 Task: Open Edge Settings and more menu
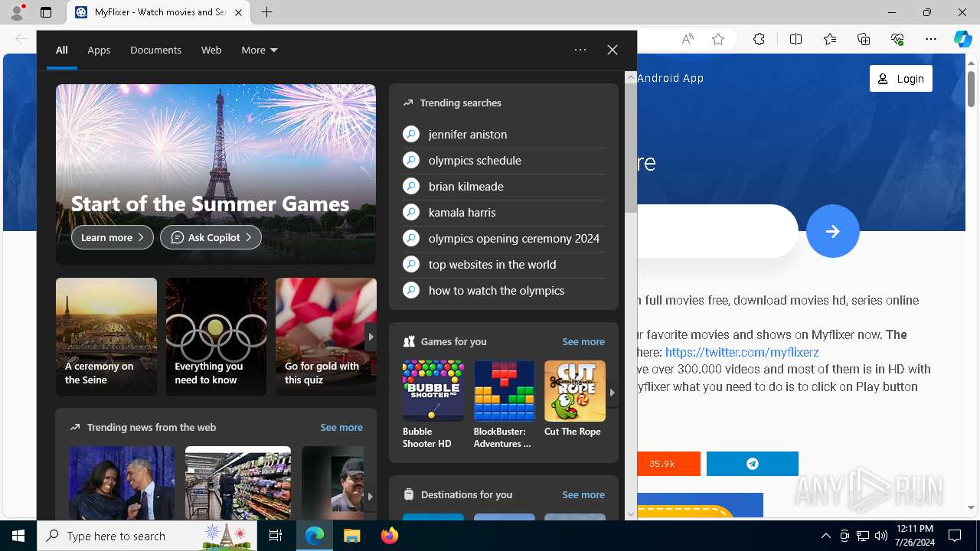931,39
